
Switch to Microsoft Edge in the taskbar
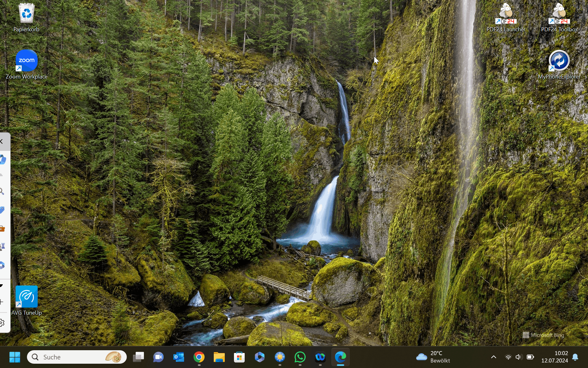(x=341, y=357)
